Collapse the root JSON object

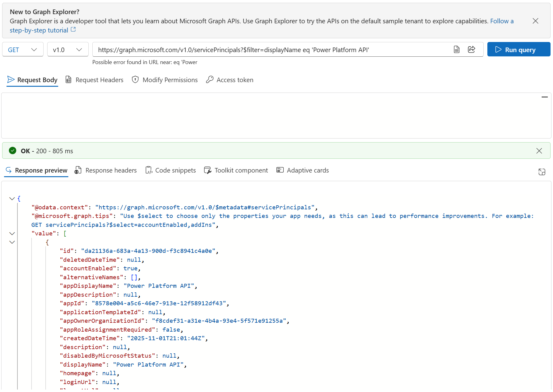[12, 199]
